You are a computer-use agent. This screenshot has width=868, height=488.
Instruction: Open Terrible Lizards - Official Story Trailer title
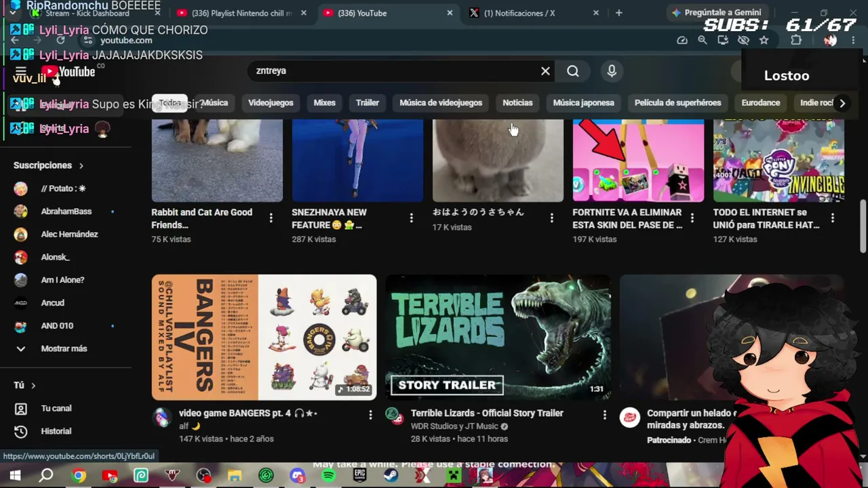(x=487, y=413)
